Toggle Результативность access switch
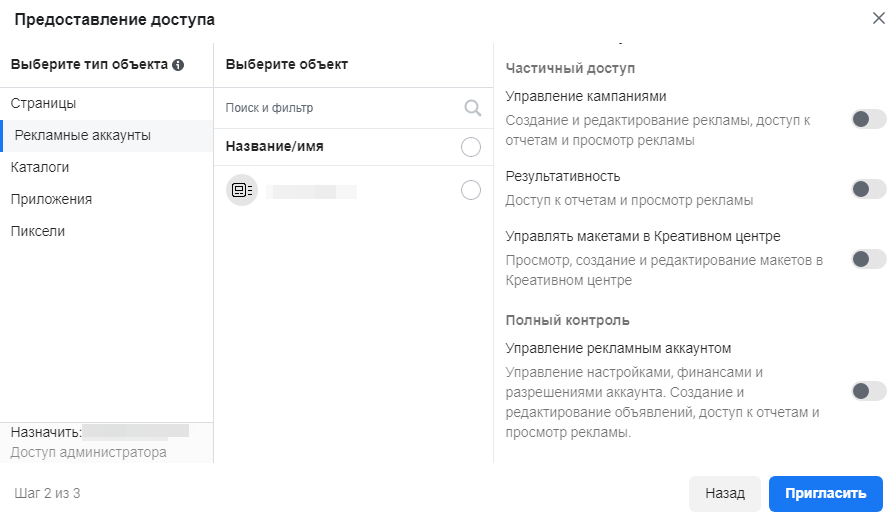This screenshot has width=894, height=521. (868, 189)
